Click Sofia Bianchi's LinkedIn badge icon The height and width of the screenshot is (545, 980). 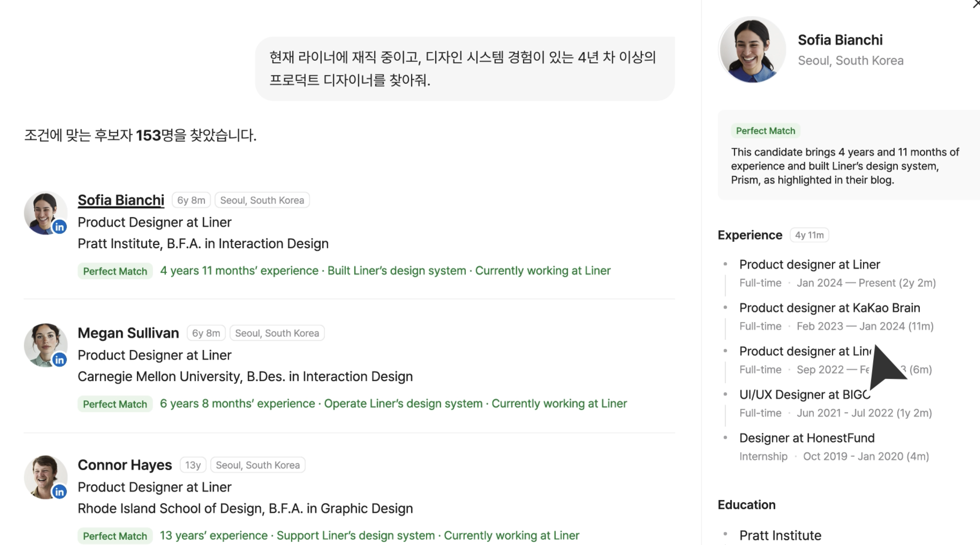pyautogui.click(x=59, y=227)
